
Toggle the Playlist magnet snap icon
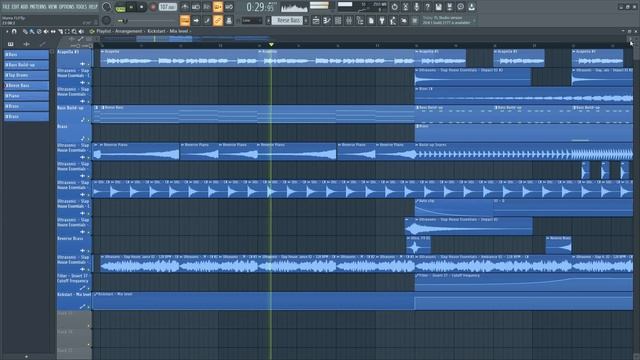(14, 31)
